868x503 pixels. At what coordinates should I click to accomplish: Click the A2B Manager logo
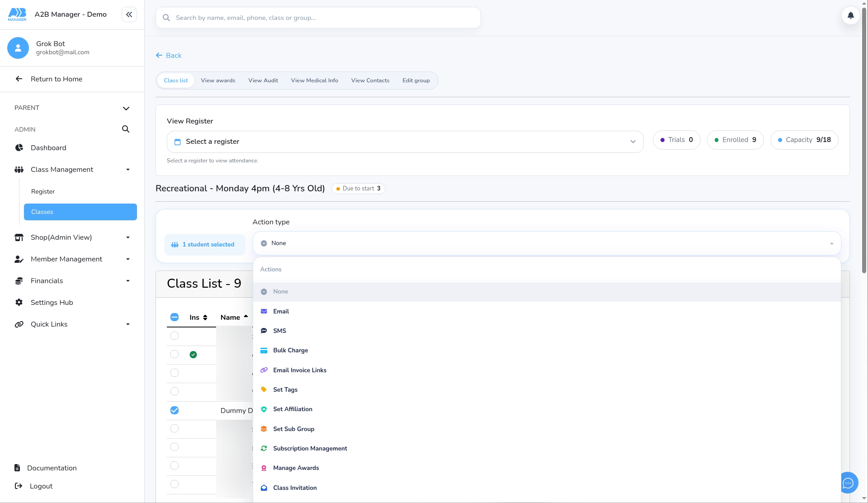click(17, 14)
